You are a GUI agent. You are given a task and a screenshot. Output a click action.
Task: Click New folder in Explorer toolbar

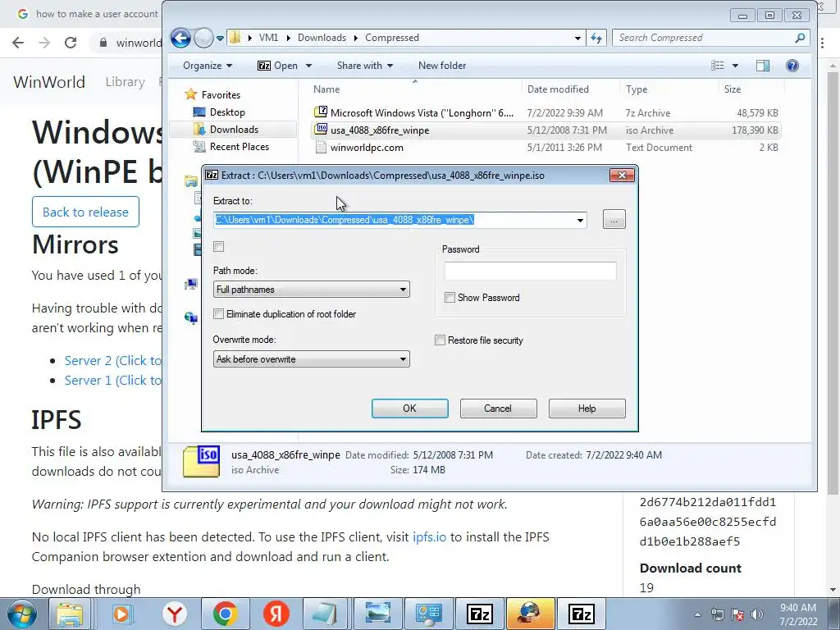pyautogui.click(x=442, y=66)
